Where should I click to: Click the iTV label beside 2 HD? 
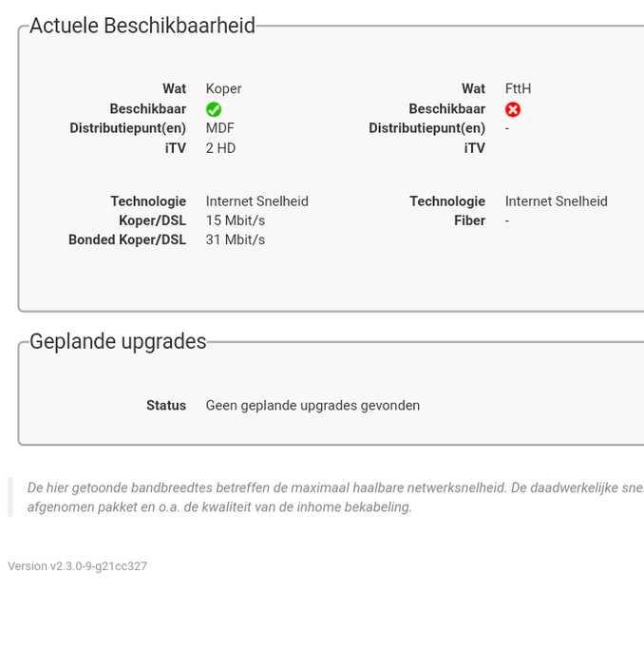[x=175, y=148]
